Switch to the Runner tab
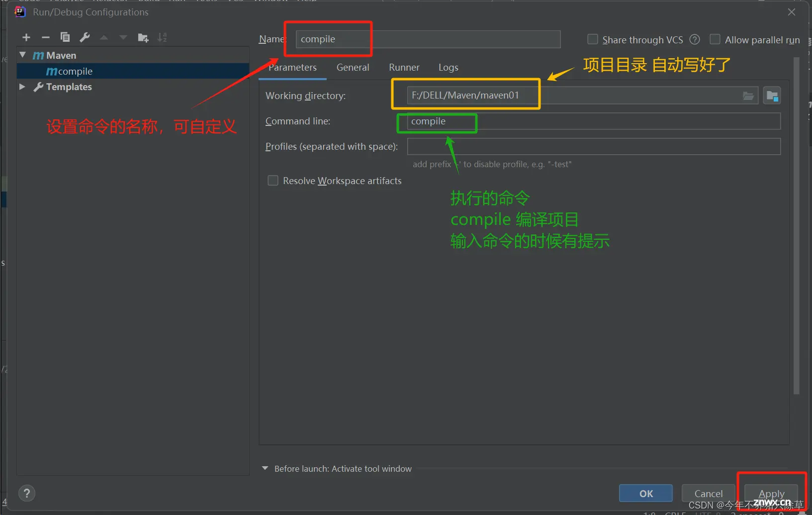 [x=404, y=68]
